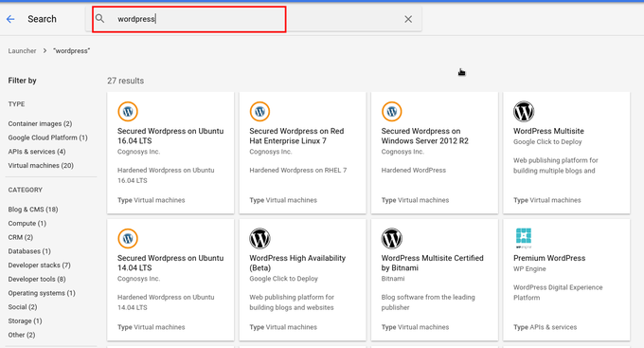Click the WordPress High Availability logo icon

[x=259, y=239]
